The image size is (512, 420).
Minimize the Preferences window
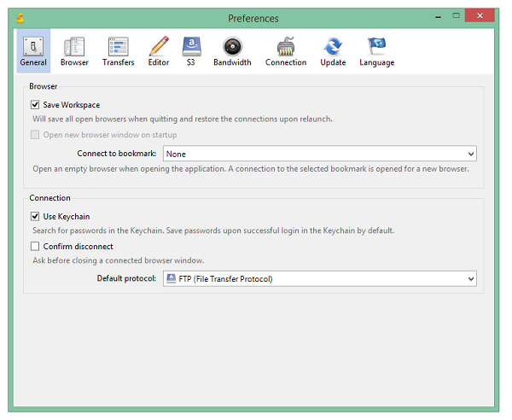point(439,16)
